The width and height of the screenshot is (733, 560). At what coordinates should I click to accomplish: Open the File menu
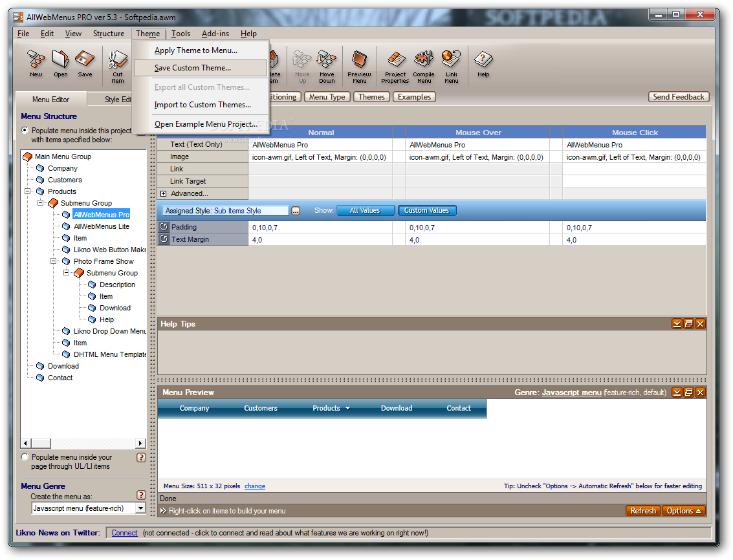(23, 34)
